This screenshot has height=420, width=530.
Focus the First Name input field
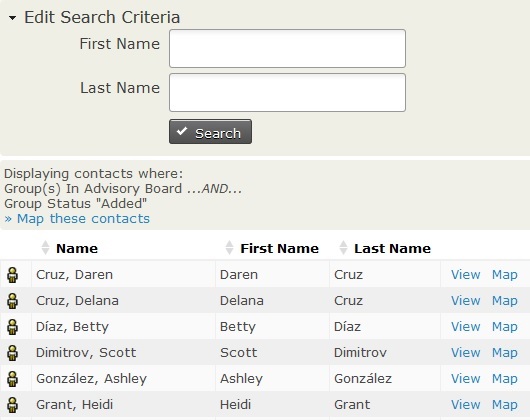[287, 49]
